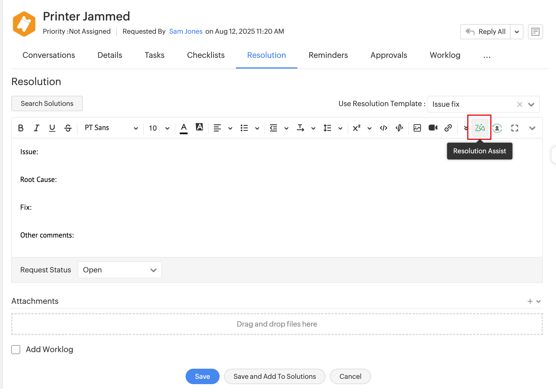Expand the Reply All options arrow
556x392 pixels.
point(517,32)
